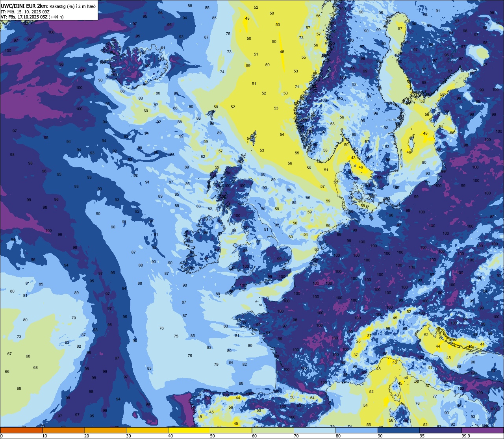Click the legend tick label '40'

(170, 436)
